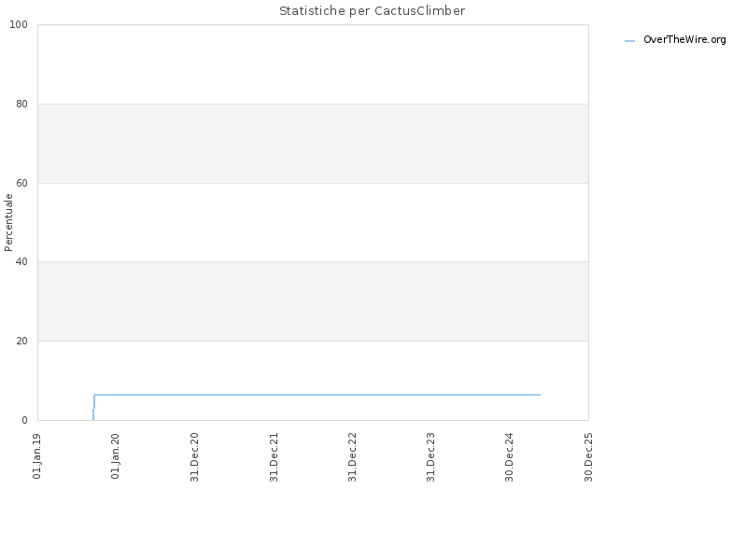This screenshot has height=560, width=747.
Task: Click the 100 value on y-axis
Action: (19, 25)
